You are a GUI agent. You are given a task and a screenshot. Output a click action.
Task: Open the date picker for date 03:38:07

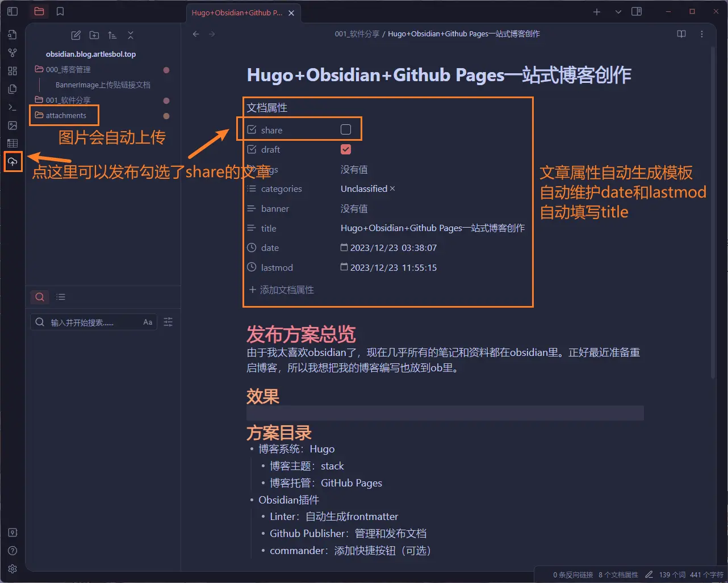(344, 248)
